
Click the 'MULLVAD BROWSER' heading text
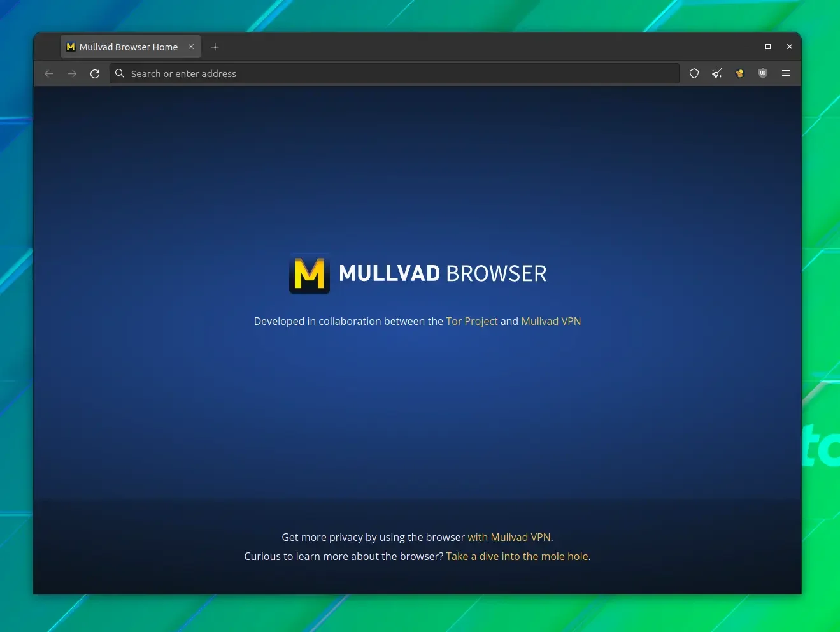(x=443, y=273)
